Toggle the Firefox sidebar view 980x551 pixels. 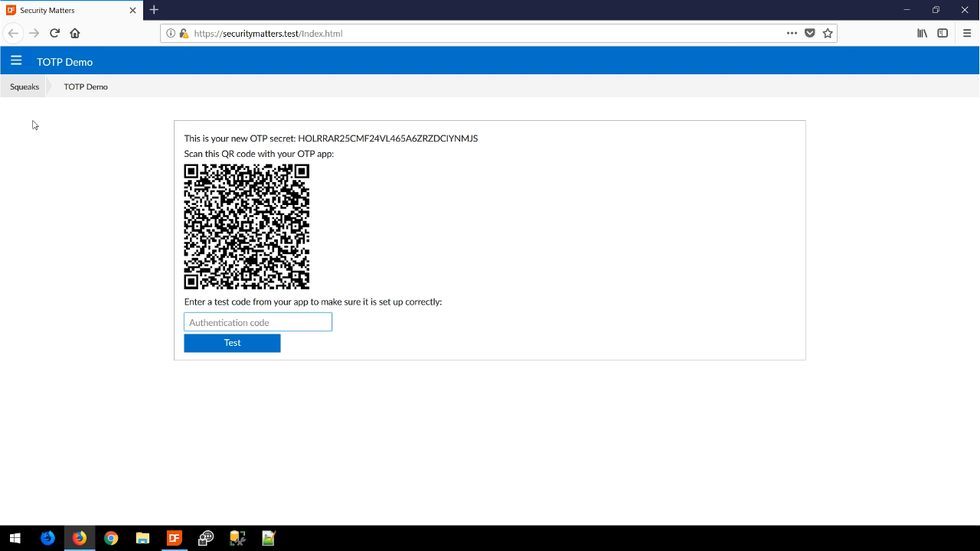click(x=942, y=33)
